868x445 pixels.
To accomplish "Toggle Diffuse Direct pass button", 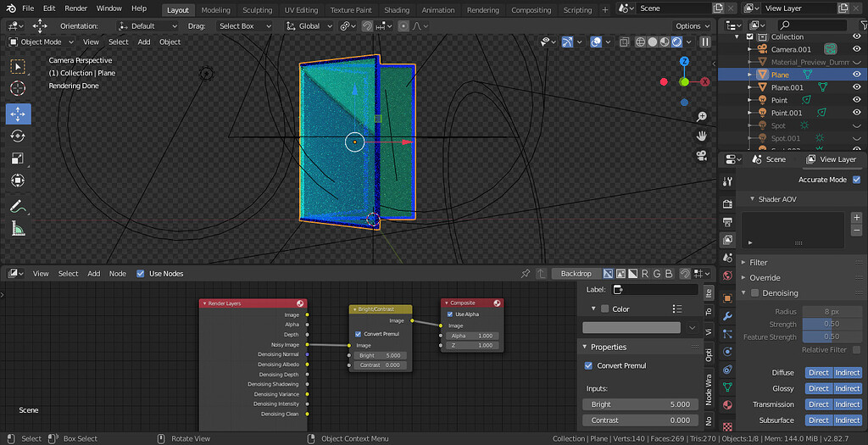I will [x=819, y=373].
